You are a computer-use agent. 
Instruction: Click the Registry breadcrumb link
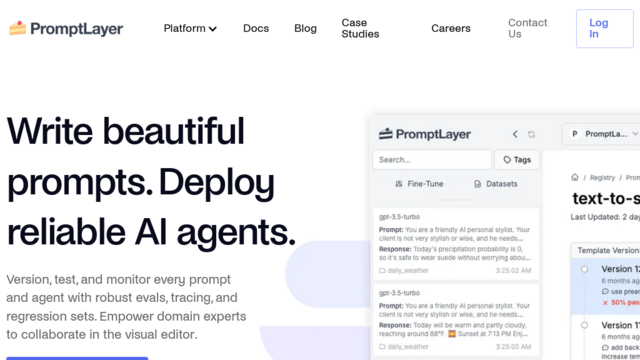click(602, 178)
